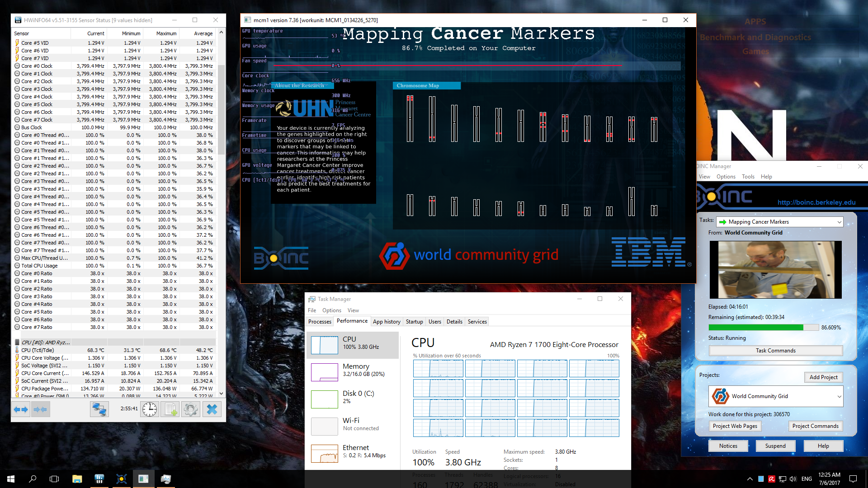Viewport: 868px width, 488px height.
Task: Click ENG language indicator
Action: click(807, 479)
